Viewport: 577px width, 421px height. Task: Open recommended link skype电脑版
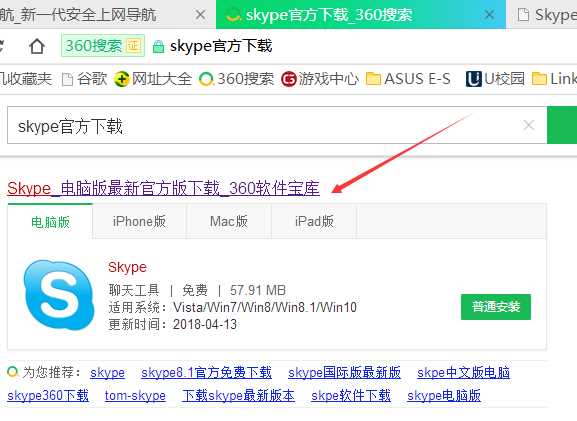(444, 396)
